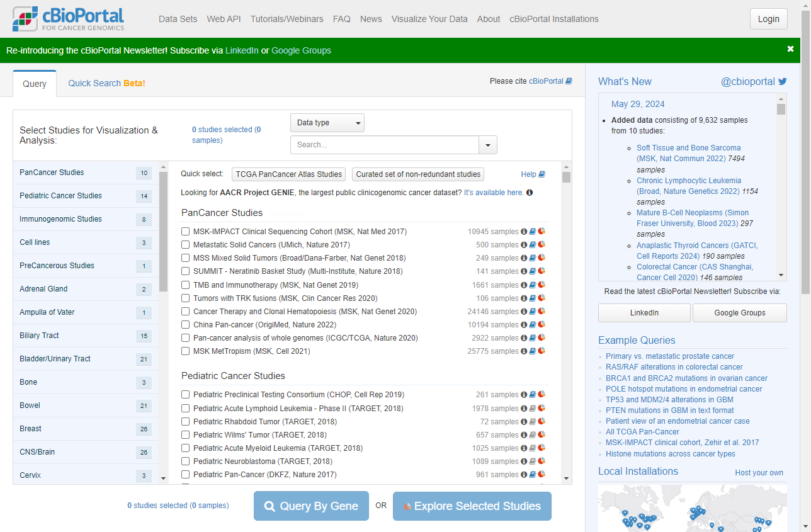811x532 pixels.
Task: Click the Login button
Action: (769, 19)
